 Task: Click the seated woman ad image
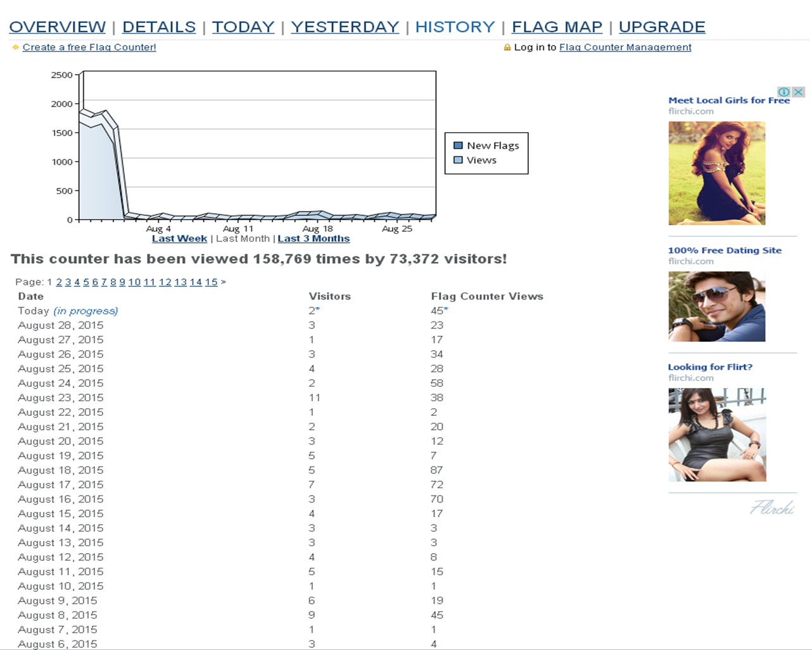pos(717,435)
